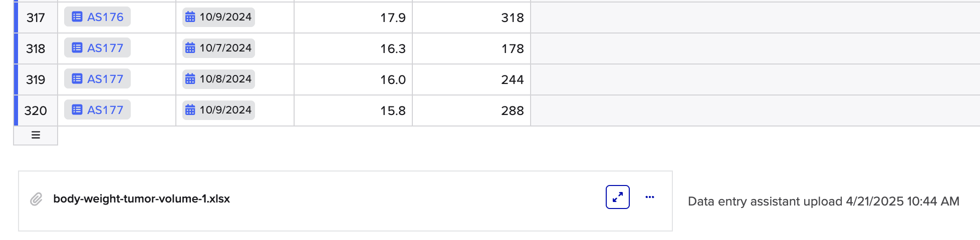Select the cell containing 17.9

tap(353, 17)
